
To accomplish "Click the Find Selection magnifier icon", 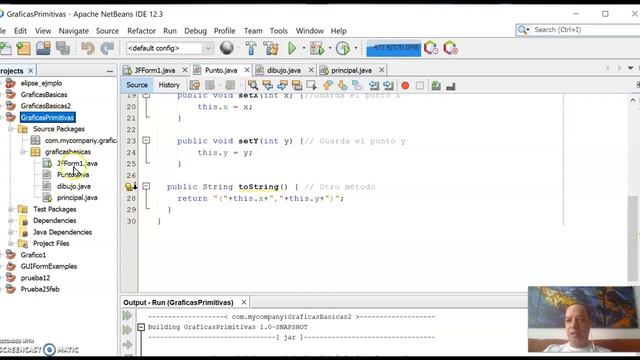I will click(x=253, y=85).
